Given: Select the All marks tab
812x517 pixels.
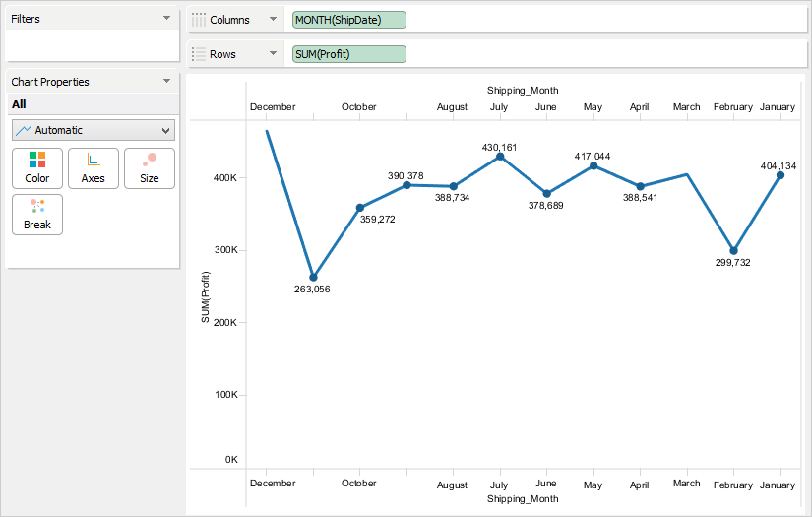Looking at the screenshot, I should tap(19, 104).
